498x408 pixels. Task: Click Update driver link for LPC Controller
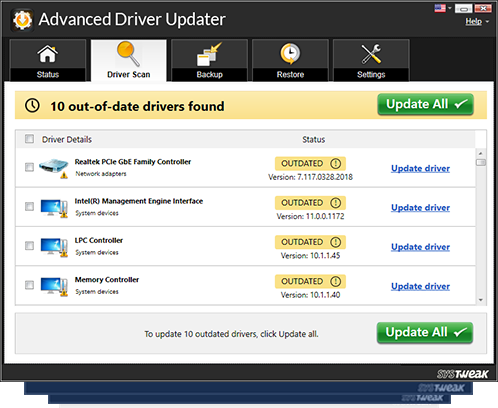pos(420,247)
